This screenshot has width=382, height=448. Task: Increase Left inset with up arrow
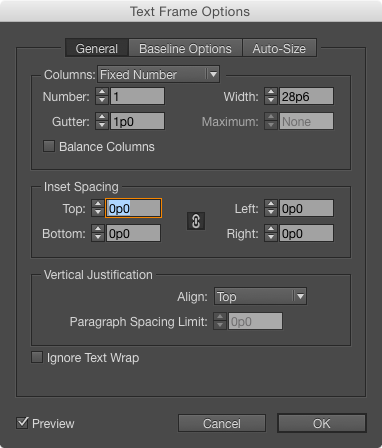coord(271,204)
